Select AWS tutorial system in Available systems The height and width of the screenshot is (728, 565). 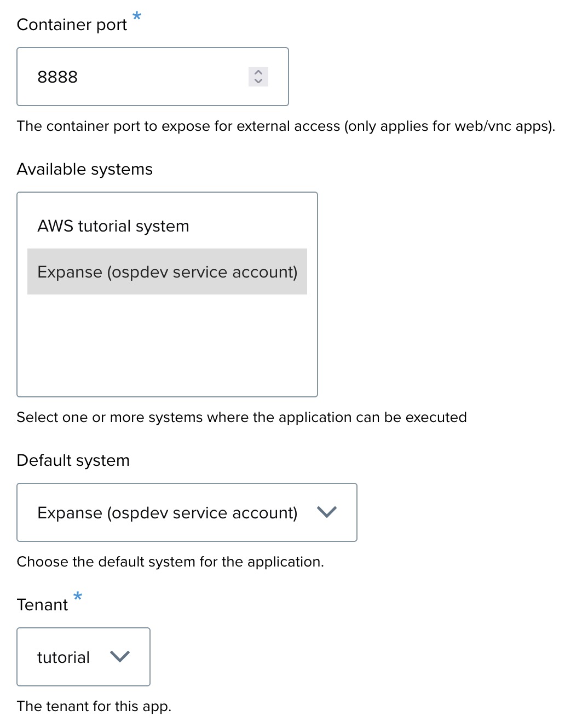pos(113,226)
